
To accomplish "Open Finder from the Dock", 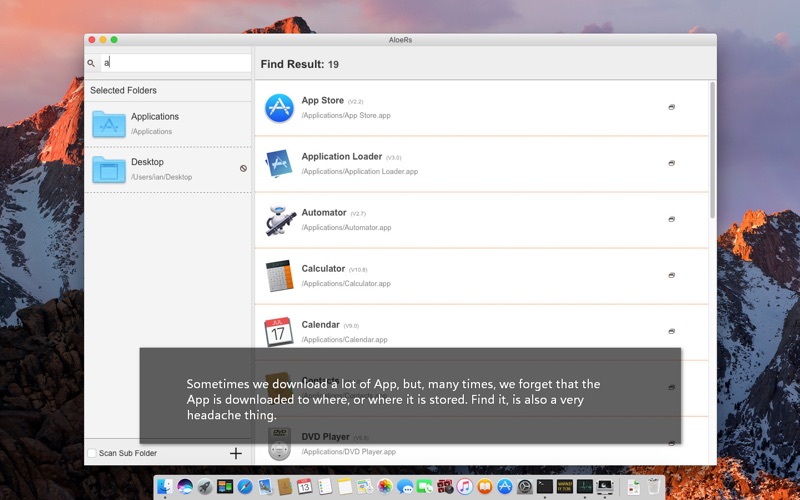I will pos(164,486).
